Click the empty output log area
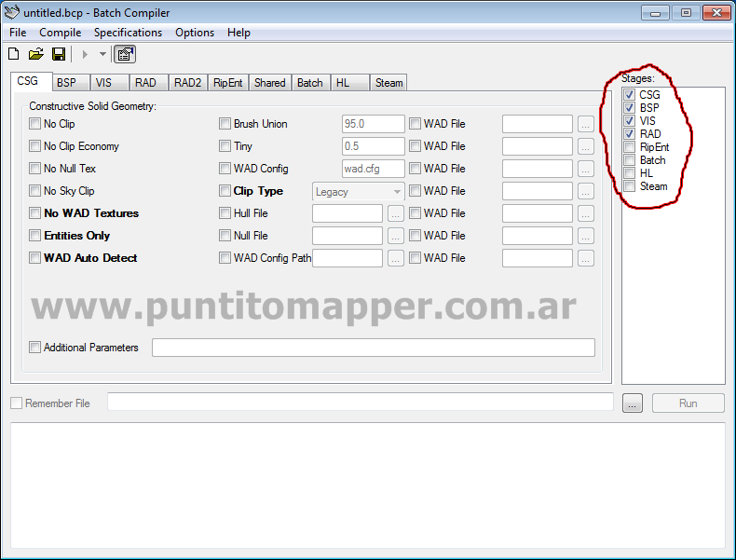This screenshot has width=736, height=560. tap(368, 485)
